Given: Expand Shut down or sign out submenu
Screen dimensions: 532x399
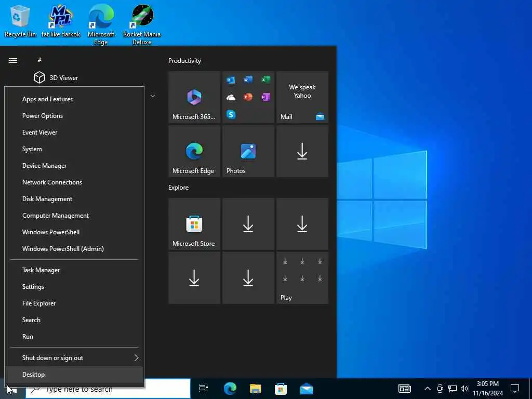Looking at the screenshot, I should click(74, 358).
